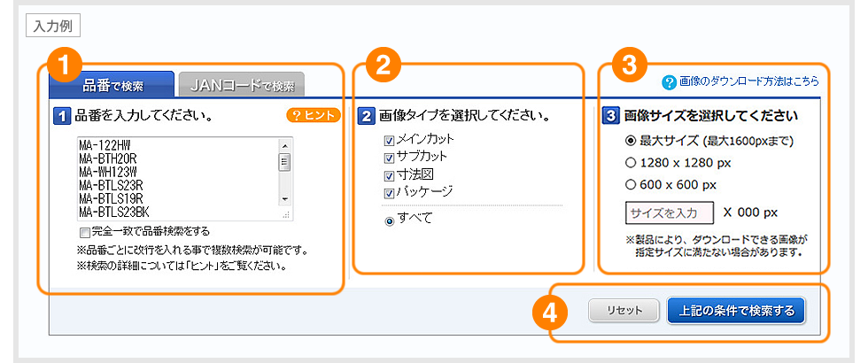Click the orange ヒント hint badge
868x363 pixels.
click(314, 115)
